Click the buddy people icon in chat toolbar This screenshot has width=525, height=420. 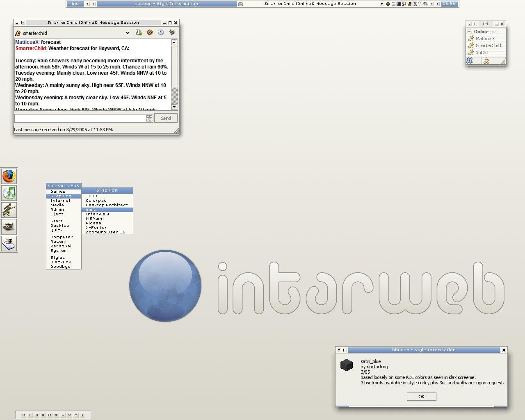(x=172, y=32)
